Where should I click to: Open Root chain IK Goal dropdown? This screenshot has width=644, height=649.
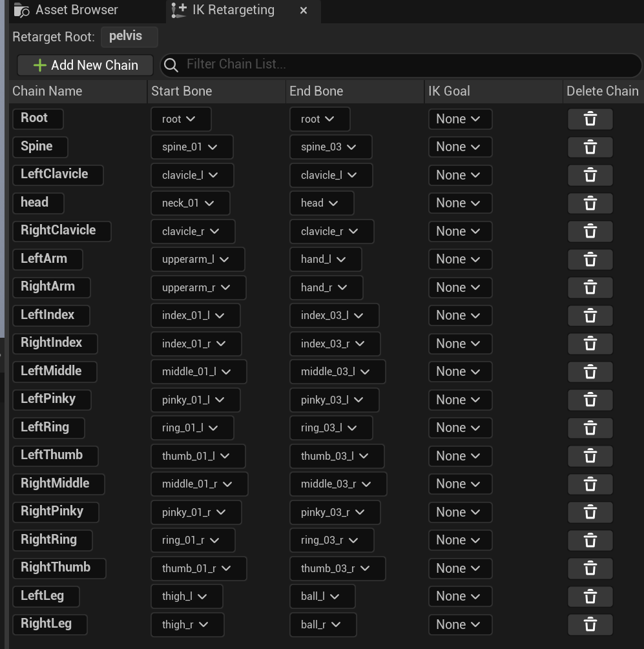click(461, 119)
